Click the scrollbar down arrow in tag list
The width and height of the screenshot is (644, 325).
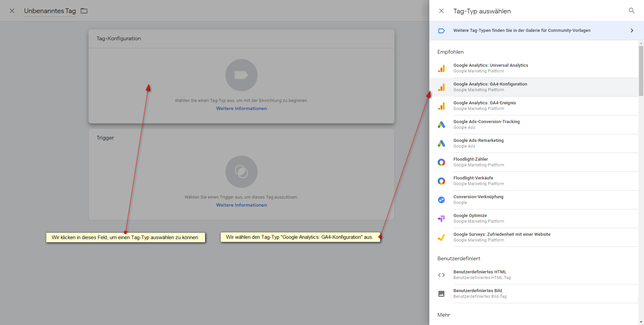[x=641, y=322]
